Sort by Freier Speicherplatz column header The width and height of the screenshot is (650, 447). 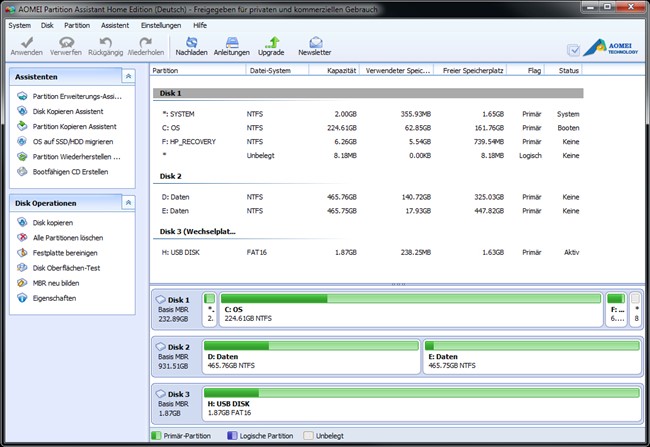pos(470,70)
